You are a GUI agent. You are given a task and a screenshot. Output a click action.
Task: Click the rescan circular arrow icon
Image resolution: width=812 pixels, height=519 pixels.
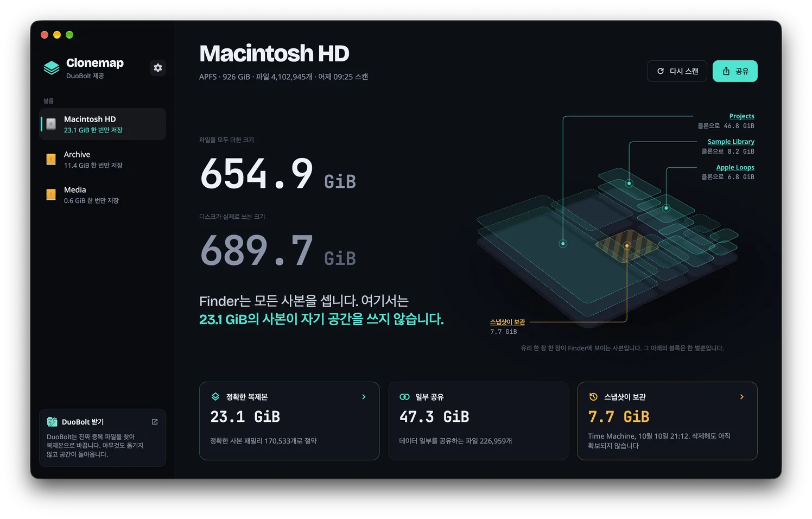(x=661, y=71)
